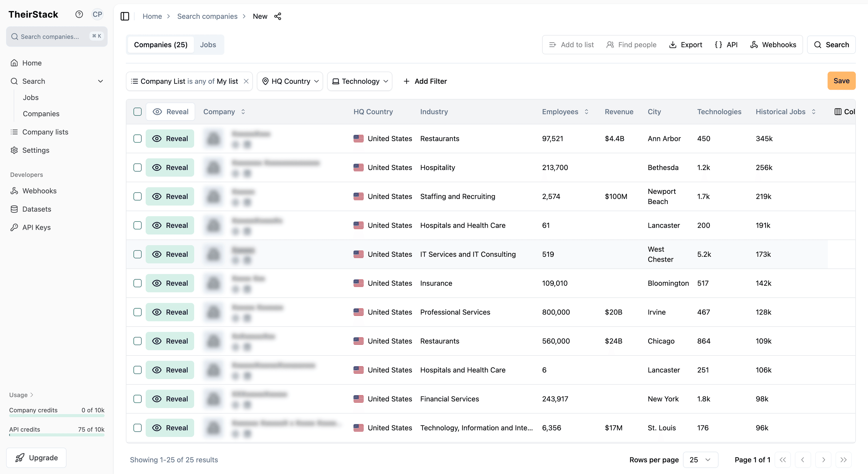The width and height of the screenshot is (868, 474).
Task: Open API Keys in the sidebar
Action: [x=36, y=228]
